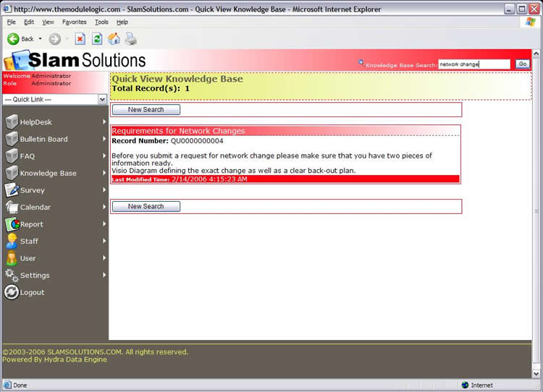Viewport: 543px width, 392px height.
Task: Click the Logout link text
Action: pyautogui.click(x=32, y=292)
